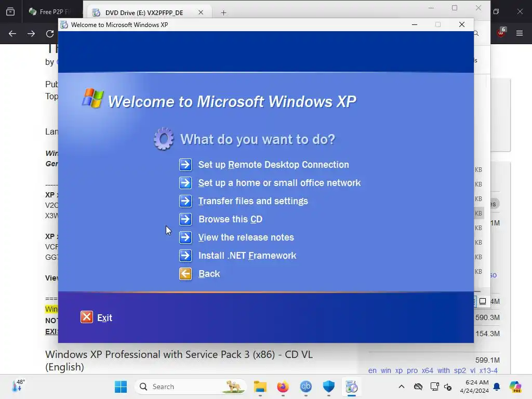Open en_win_xp_pro_x64_with_sp2_vl link on webpage
Screen dimensions: 532x399
click(x=433, y=370)
